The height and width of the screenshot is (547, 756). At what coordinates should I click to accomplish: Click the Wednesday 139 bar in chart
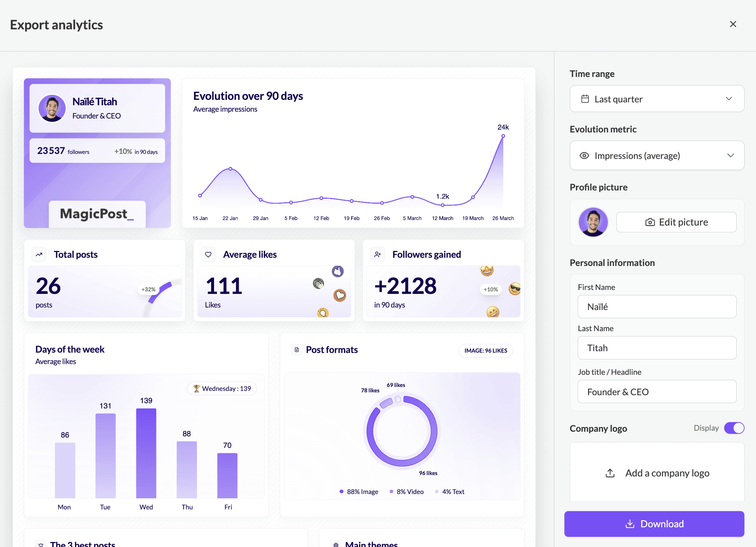[x=146, y=453]
